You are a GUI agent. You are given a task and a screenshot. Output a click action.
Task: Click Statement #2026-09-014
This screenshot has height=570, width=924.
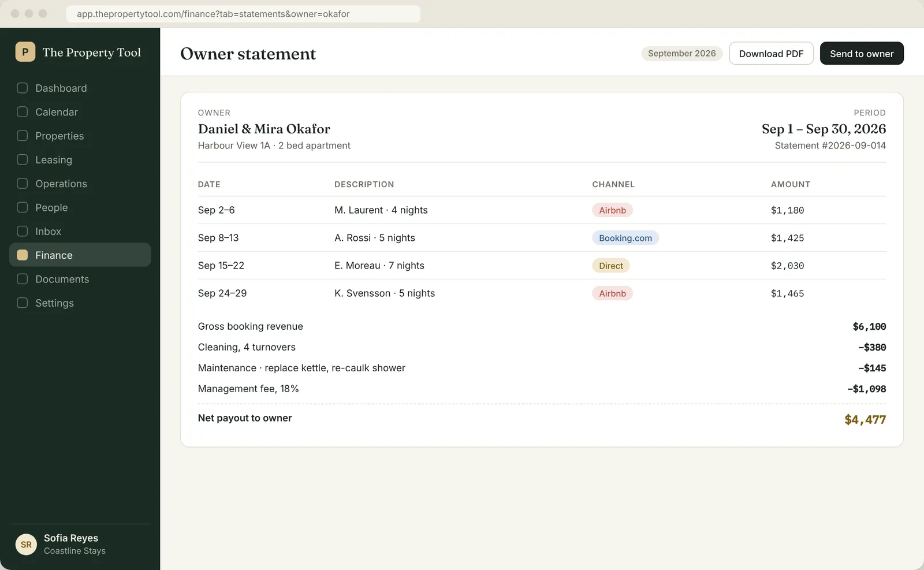(830, 146)
